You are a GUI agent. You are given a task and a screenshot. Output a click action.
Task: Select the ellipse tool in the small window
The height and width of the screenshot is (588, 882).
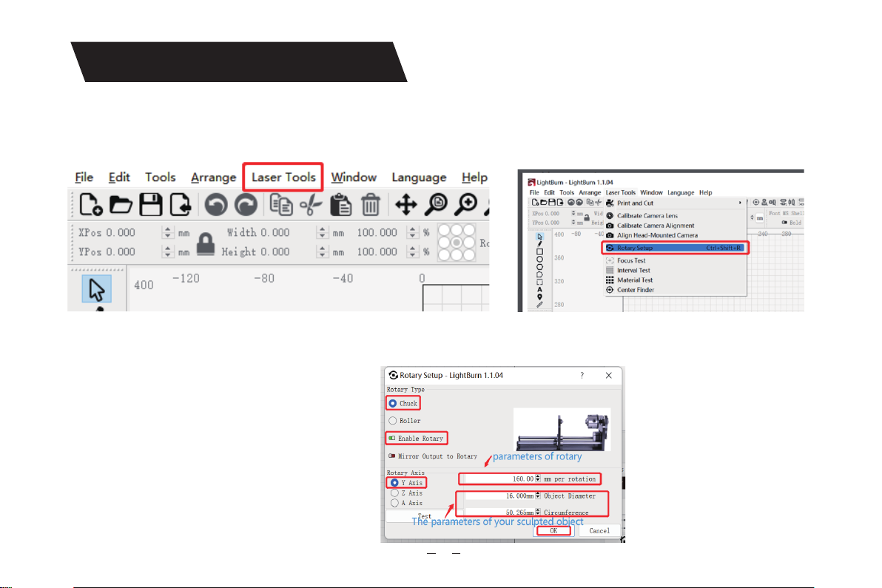coord(539,260)
